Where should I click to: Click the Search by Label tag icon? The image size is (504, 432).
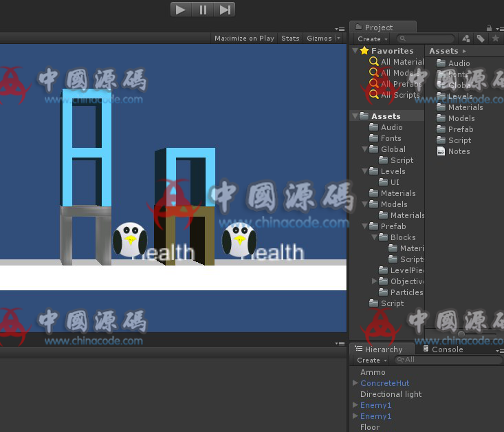click(x=481, y=39)
